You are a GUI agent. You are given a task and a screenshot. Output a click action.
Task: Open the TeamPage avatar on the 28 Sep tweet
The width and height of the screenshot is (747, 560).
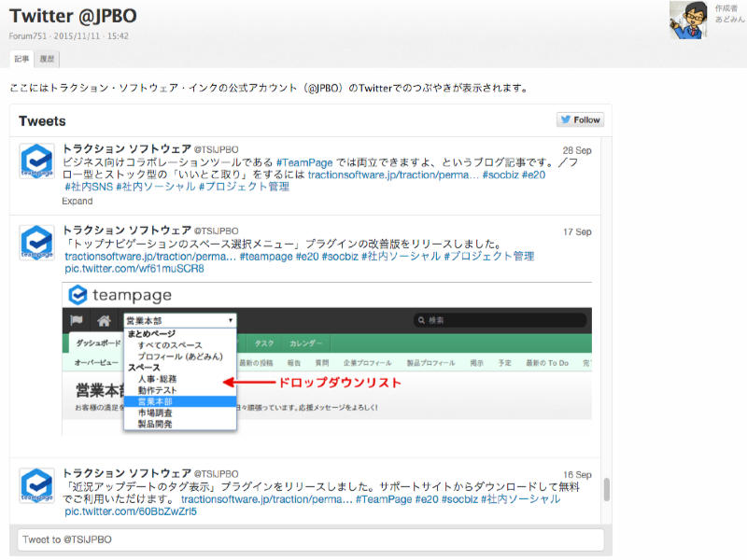coord(36,161)
